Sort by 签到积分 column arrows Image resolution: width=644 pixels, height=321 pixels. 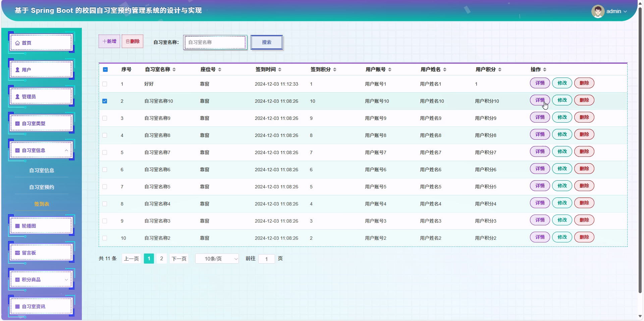(x=335, y=70)
